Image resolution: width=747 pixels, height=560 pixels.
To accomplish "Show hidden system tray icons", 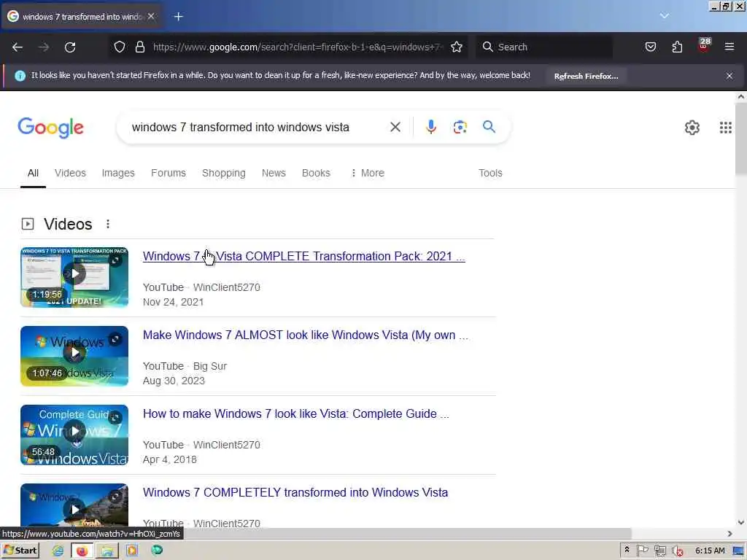I will click(x=627, y=550).
